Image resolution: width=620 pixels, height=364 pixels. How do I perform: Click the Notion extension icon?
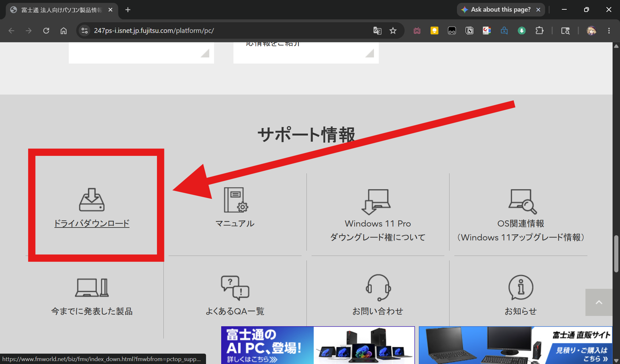point(469,31)
